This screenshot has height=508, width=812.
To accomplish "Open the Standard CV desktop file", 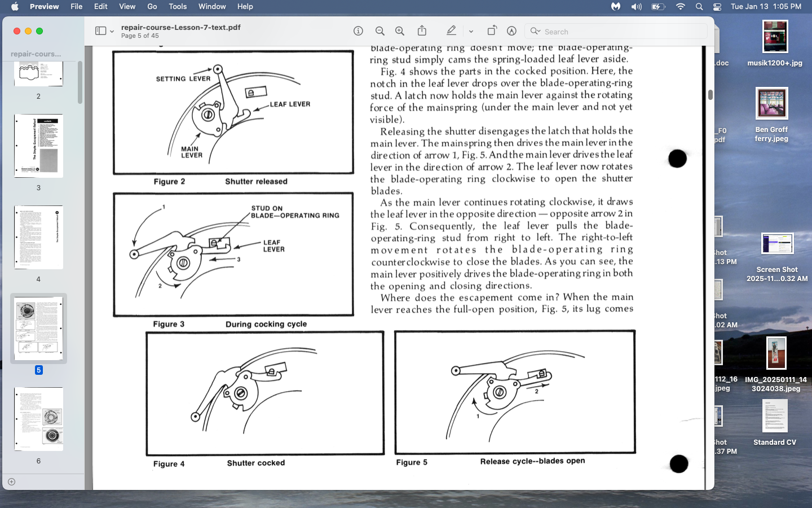I will (775, 417).
